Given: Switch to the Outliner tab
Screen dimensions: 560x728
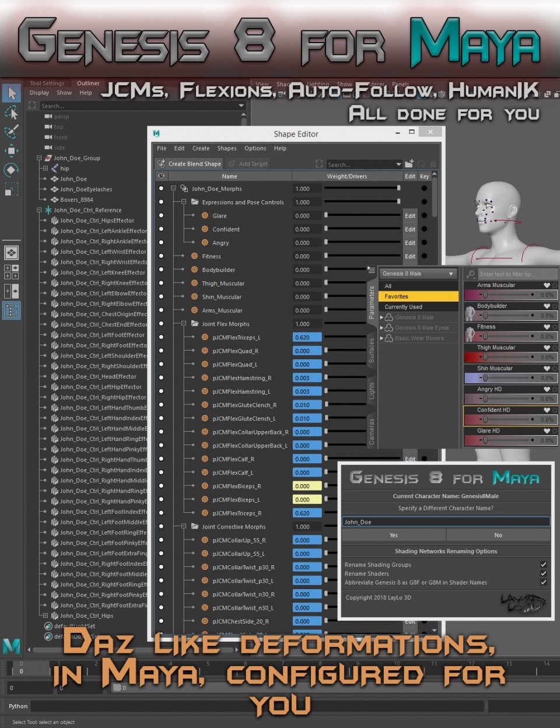Looking at the screenshot, I should tap(88, 83).
